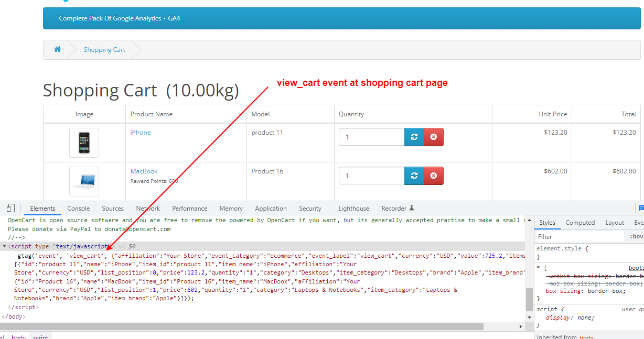Click the element.style rule selector
This screenshot has height=339, width=644.
(x=559, y=249)
